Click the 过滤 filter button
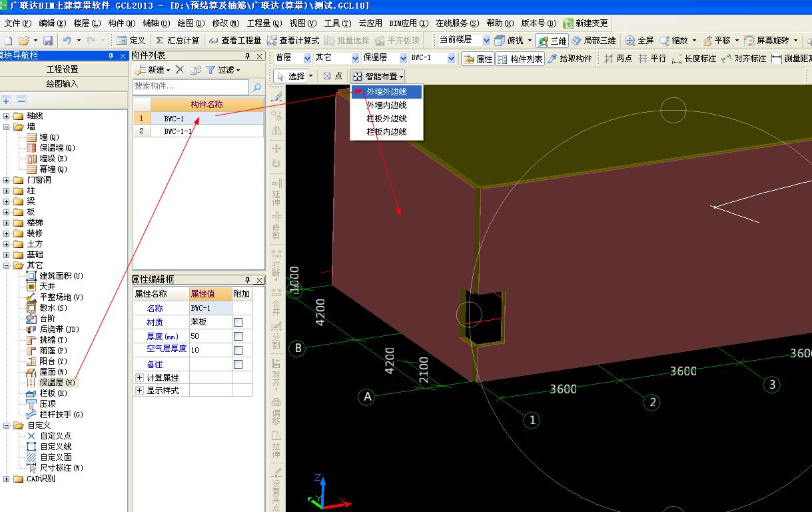 pyautogui.click(x=222, y=69)
